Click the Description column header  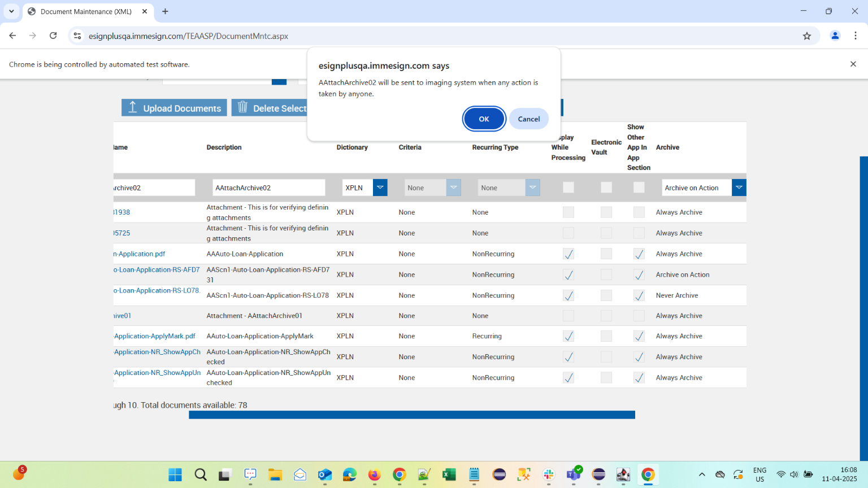click(x=224, y=147)
